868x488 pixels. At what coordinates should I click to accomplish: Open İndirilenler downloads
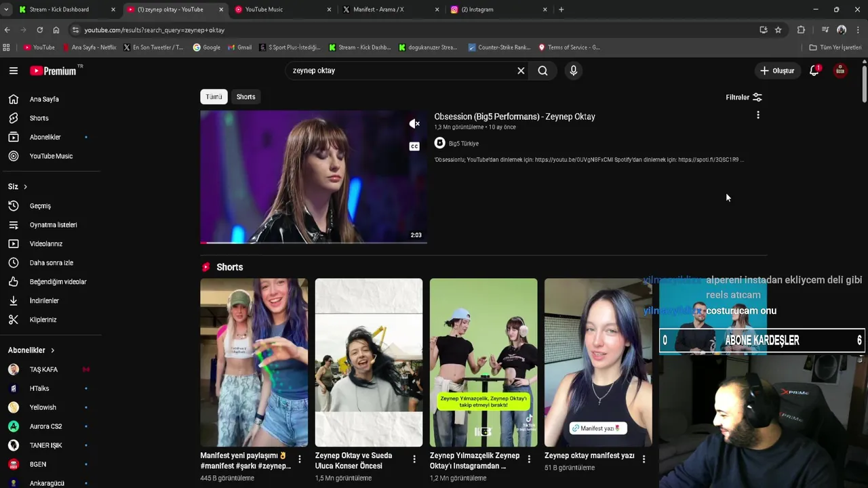(x=44, y=300)
